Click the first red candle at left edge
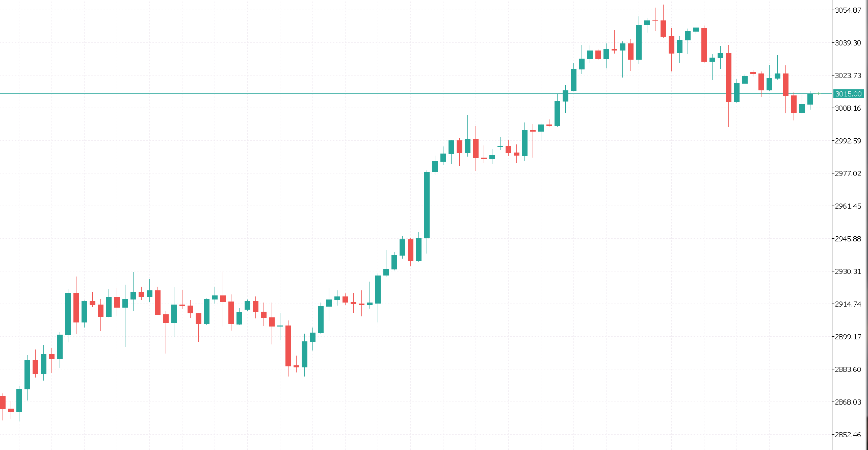 (3, 402)
